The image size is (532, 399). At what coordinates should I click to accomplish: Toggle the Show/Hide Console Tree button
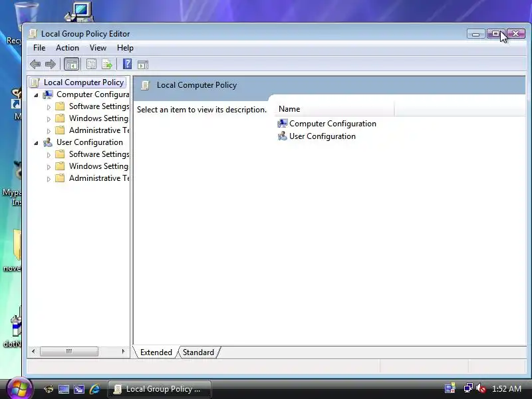click(71, 64)
